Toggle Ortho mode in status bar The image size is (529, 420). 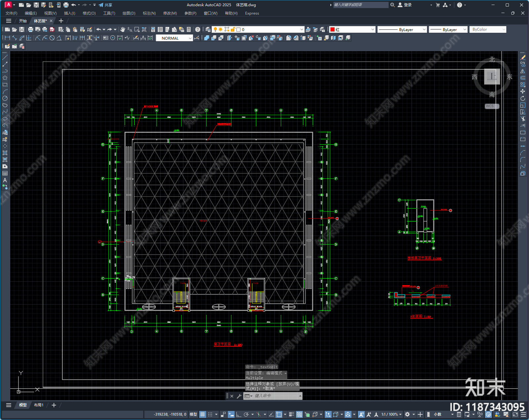(238, 414)
